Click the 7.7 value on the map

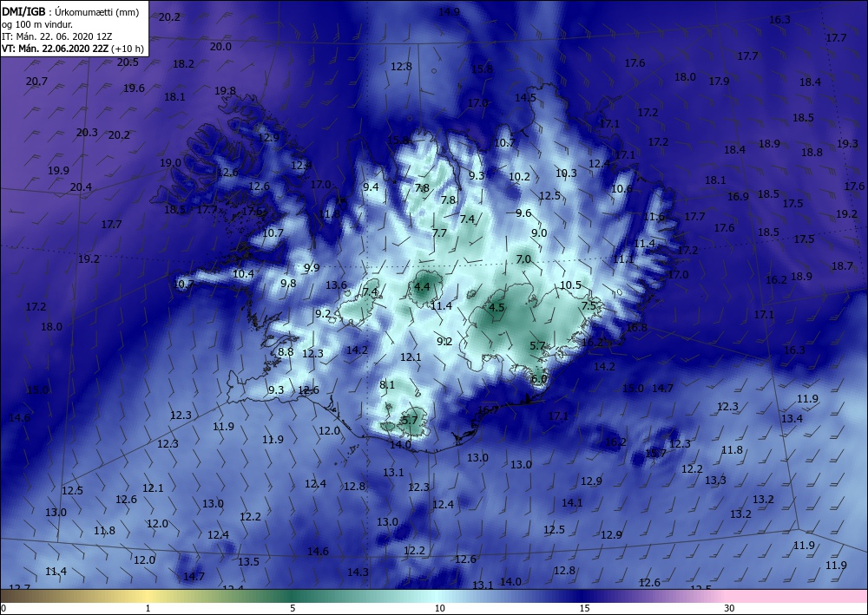[439, 232]
